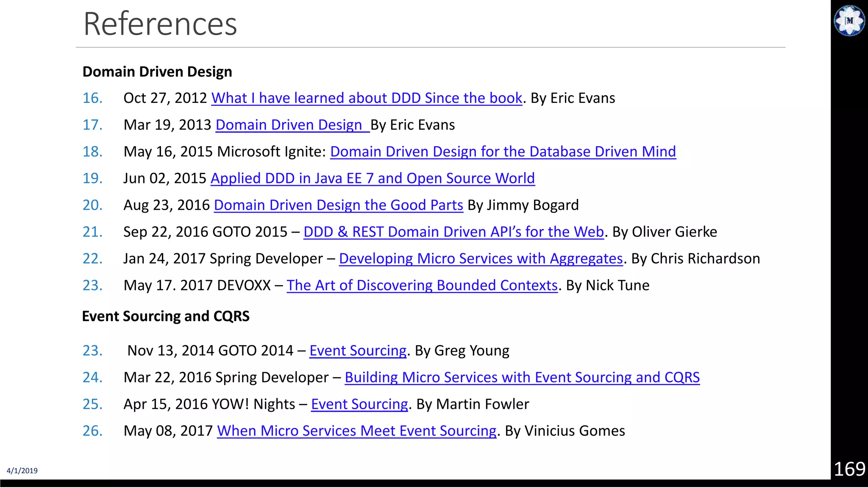Click the 'Domain Driven Design' section heading

[x=157, y=72]
